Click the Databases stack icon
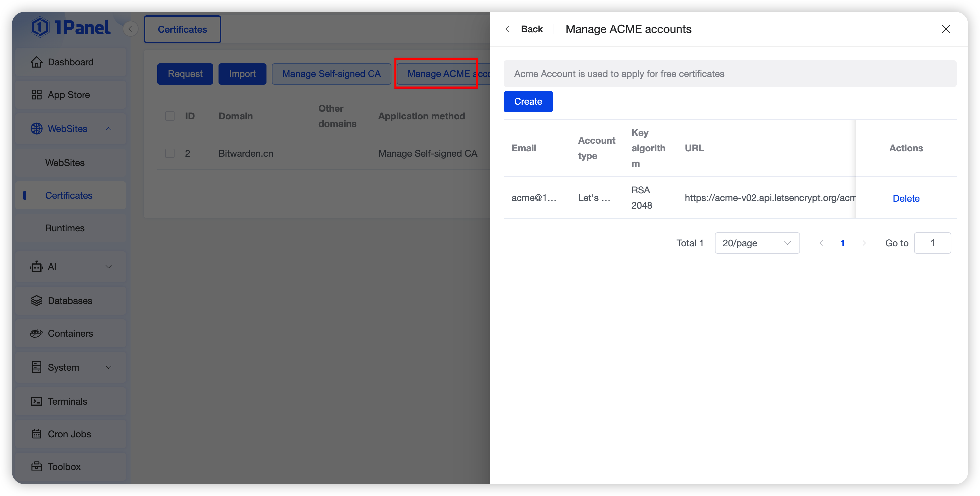This screenshot has height=496, width=980. pyautogui.click(x=37, y=301)
